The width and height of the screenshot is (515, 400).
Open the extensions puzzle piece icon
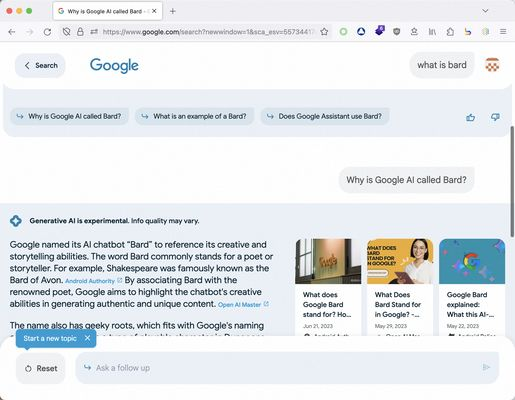(450, 32)
